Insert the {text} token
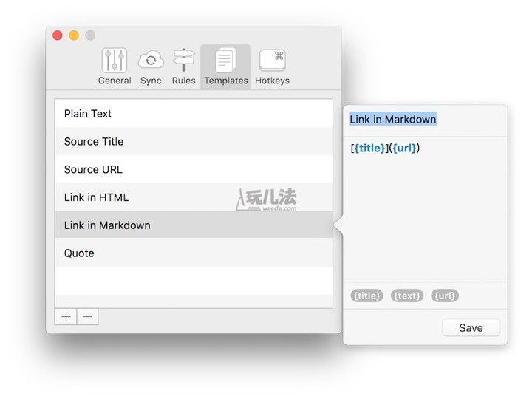 [407, 296]
